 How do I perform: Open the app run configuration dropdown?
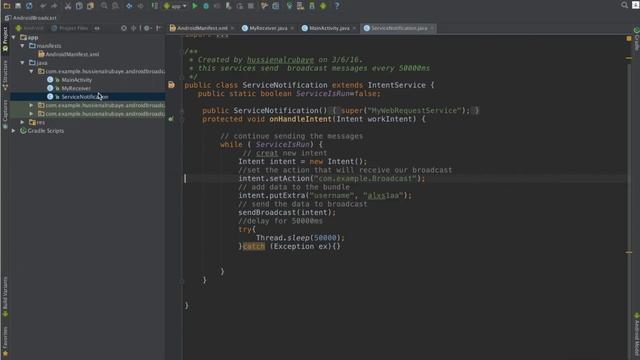175,6
